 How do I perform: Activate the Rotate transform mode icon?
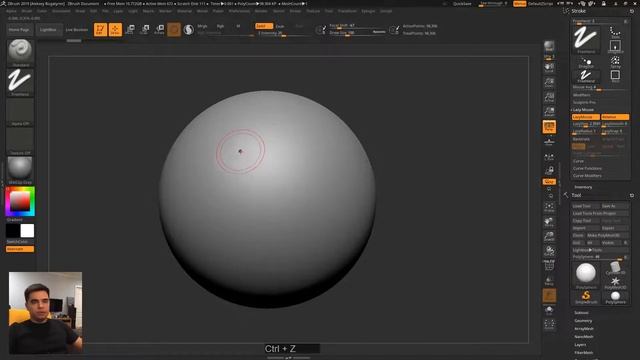click(x=160, y=29)
